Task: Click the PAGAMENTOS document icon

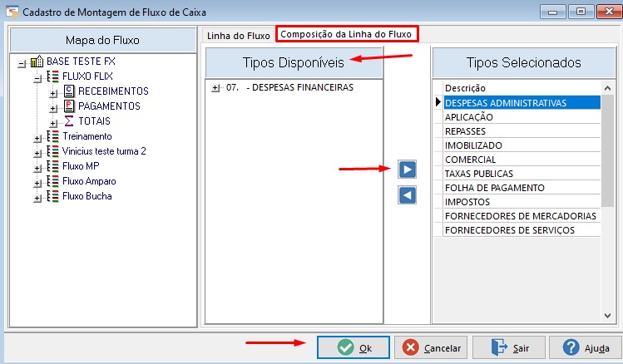Action: pyautogui.click(x=69, y=106)
